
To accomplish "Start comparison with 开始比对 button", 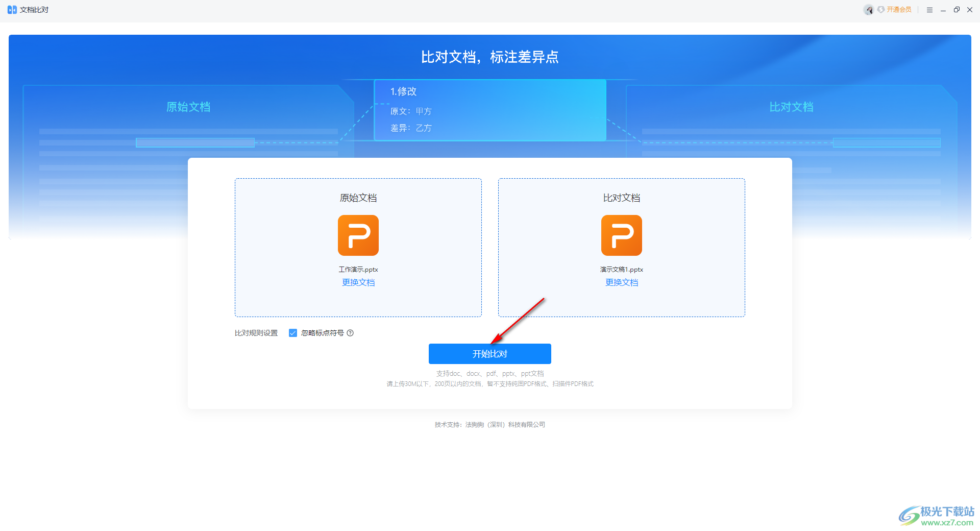I will tap(490, 354).
